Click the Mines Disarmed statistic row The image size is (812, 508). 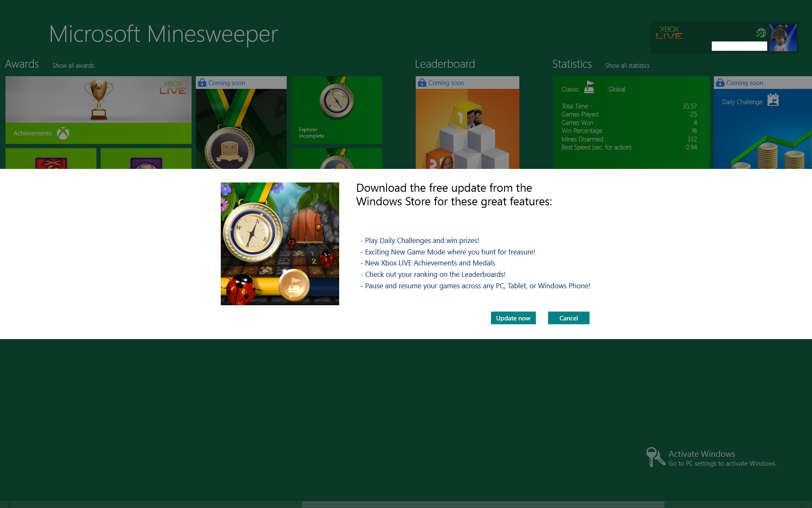(629, 139)
